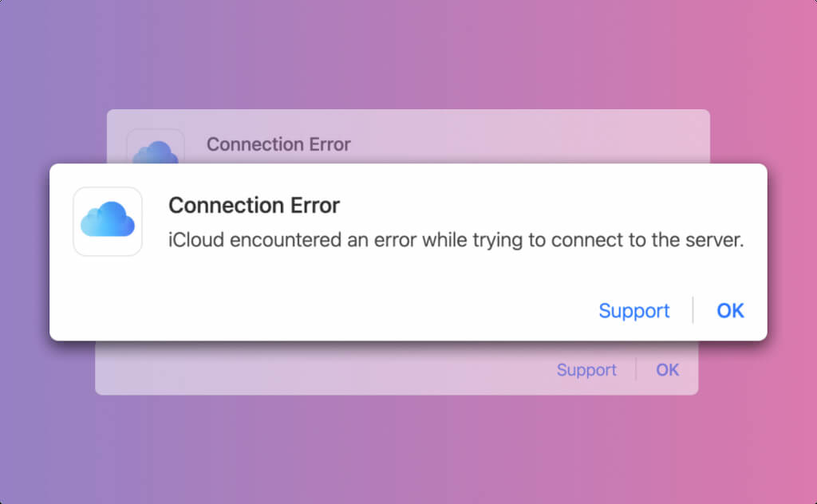Viewport: 817px width, 504px height.
Task: Click the word "iCloud" in the error message
Action: click(196, 242)
